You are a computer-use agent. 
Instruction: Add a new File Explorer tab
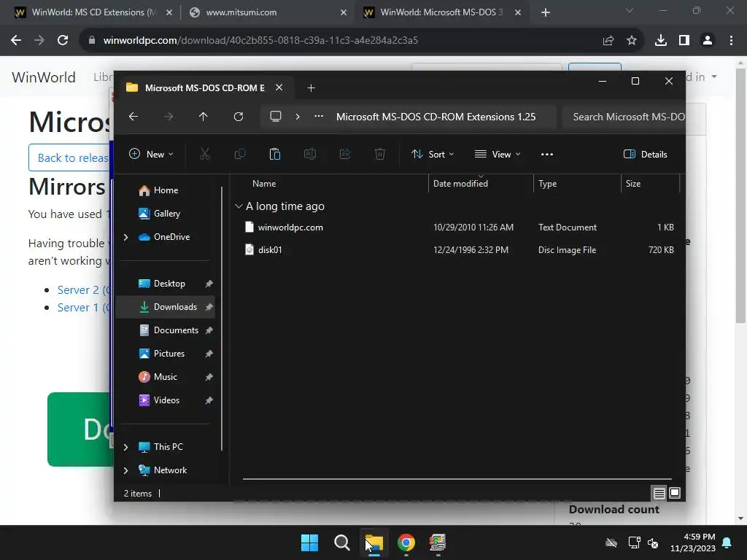(x=311, y=88)
